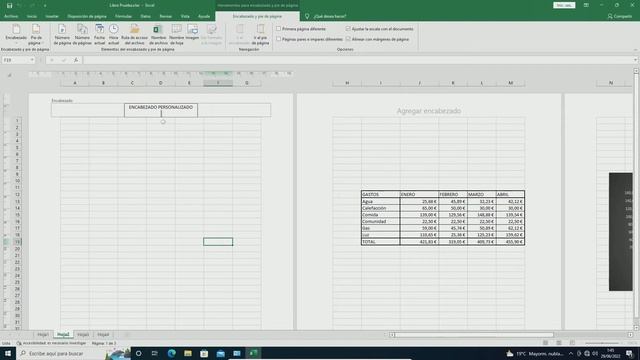Screen dimensions: 640x360
Task: Open ribbon display options
Action: tap(586, 5)
